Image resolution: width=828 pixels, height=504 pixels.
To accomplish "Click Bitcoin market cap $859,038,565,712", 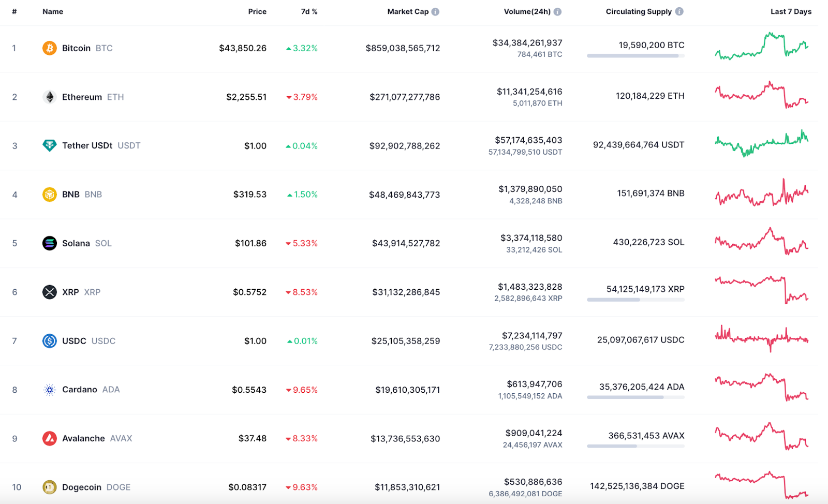I will click(403, 48).
